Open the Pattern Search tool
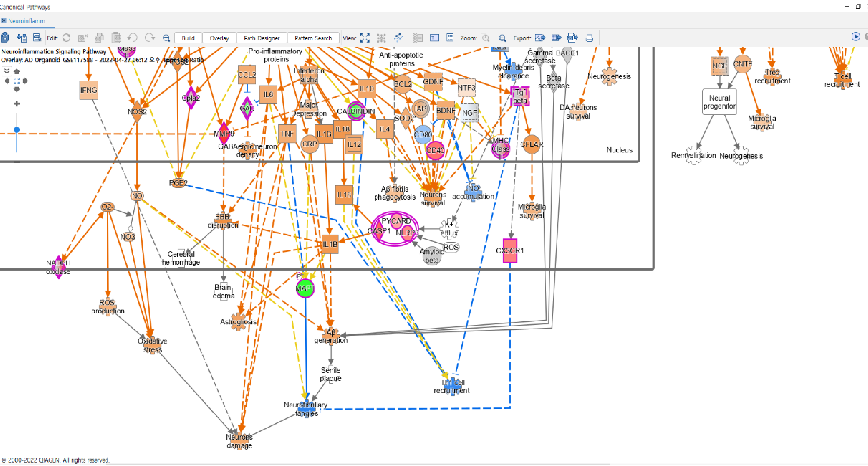The image size is (868, 466). point(313,38)
